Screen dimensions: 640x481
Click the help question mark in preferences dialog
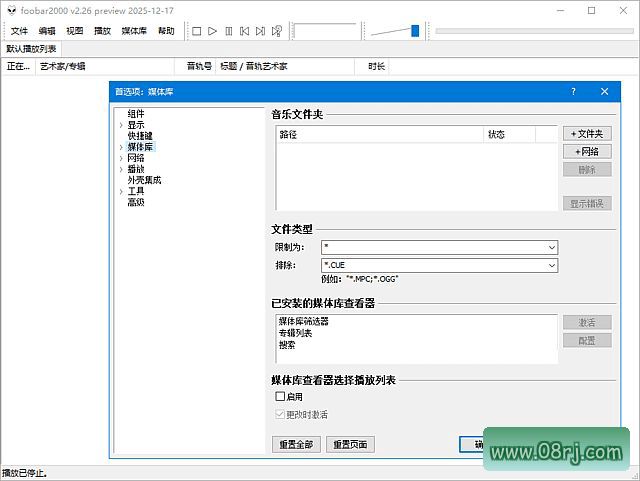(x=573, y=91)
